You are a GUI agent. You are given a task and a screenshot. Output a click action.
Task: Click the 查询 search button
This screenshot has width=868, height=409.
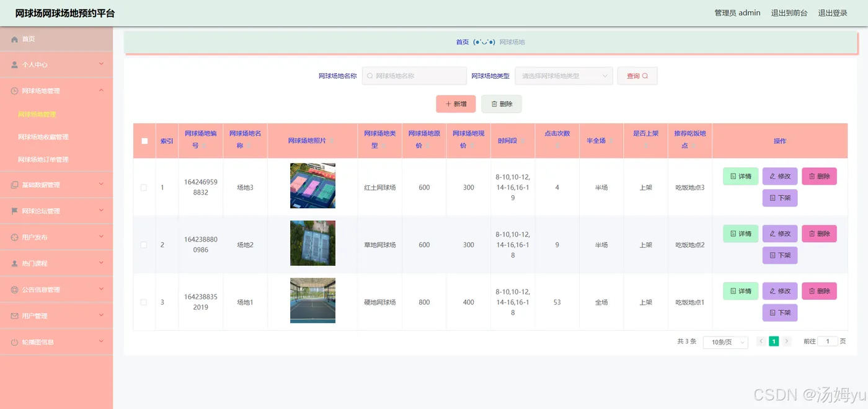coord(637,76)
